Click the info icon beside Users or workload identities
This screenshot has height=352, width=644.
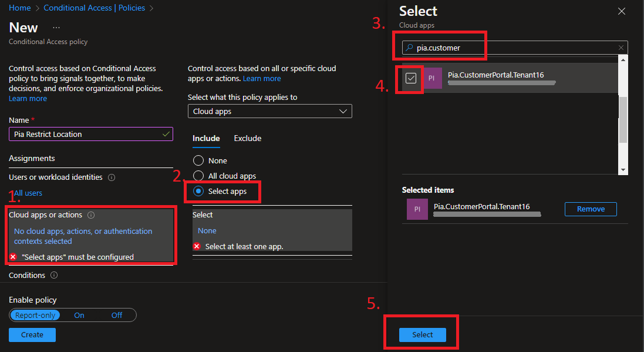[112, 177]
